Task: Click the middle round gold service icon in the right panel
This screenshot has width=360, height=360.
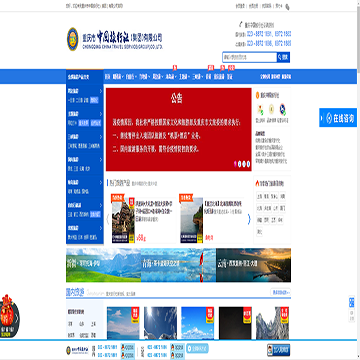Action: click(271, 109)
